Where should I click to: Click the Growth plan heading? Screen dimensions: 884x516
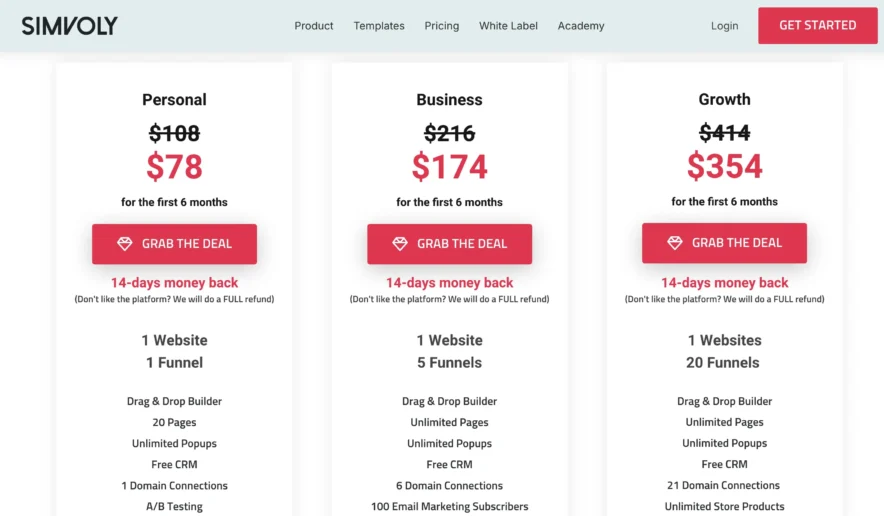tap(724, 99)
